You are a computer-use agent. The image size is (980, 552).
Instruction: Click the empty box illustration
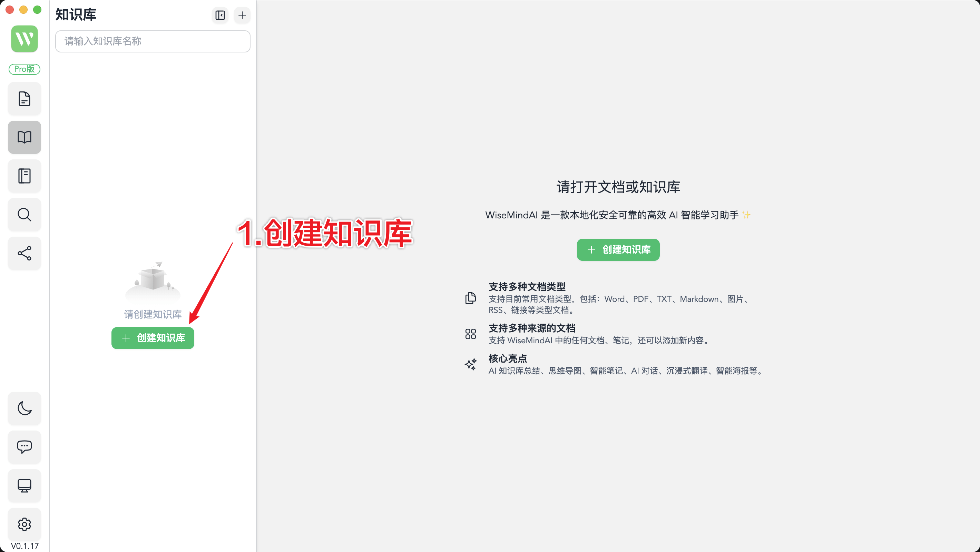(x=153, y=282)
